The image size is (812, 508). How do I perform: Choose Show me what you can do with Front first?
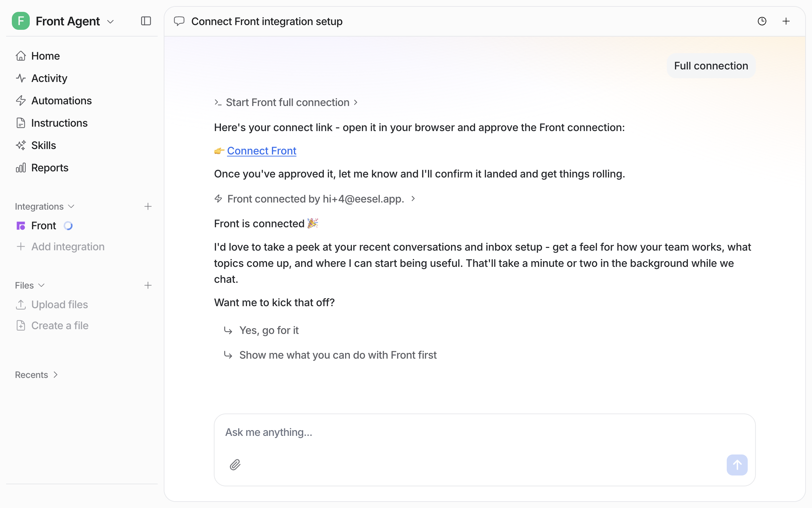coord(338,355)
